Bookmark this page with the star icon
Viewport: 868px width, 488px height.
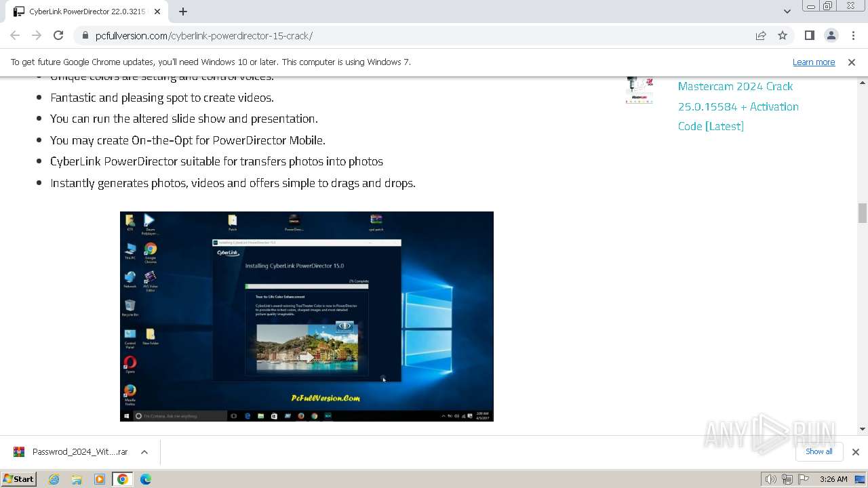point(783,35)
